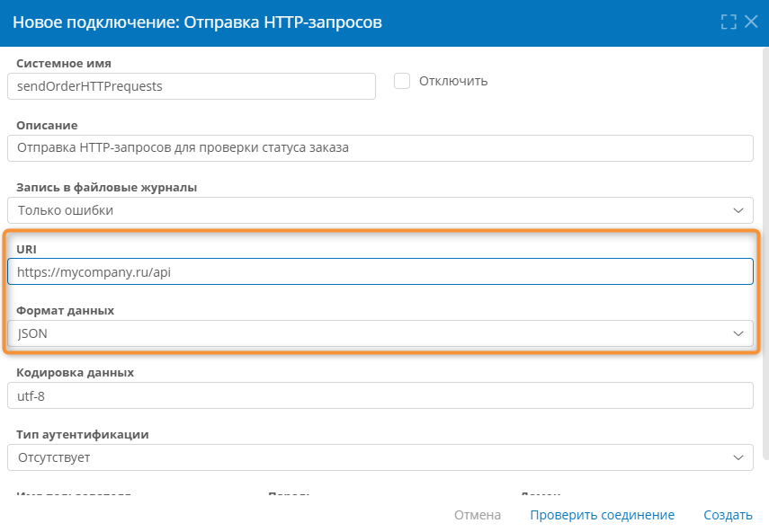Image resolution: width=769 pixels, height=532 pixels.
Task: Click the chevron on the Тип аутентификации dropdown
Action: point(739,457)
